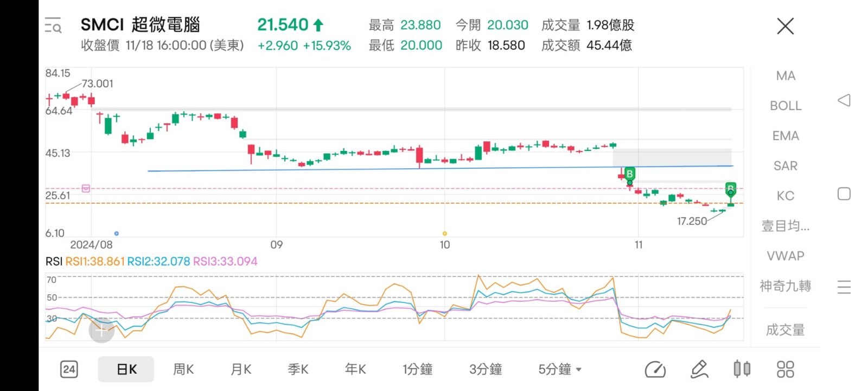This screenshot has height=391, width=868.
Task: Tap the 2024/08 date axis label
Action: pyautogui.click(x=91, y=245)
